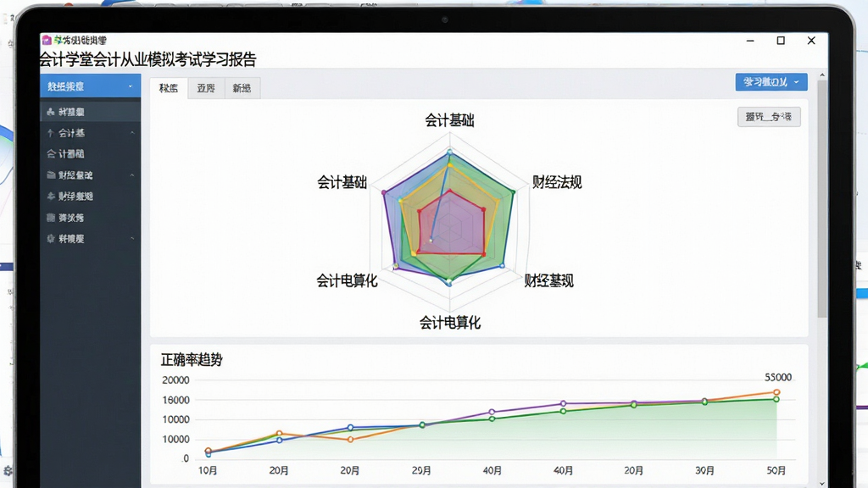
Task: Click the app logo icon in the title bar
Action: coord(47,40)
